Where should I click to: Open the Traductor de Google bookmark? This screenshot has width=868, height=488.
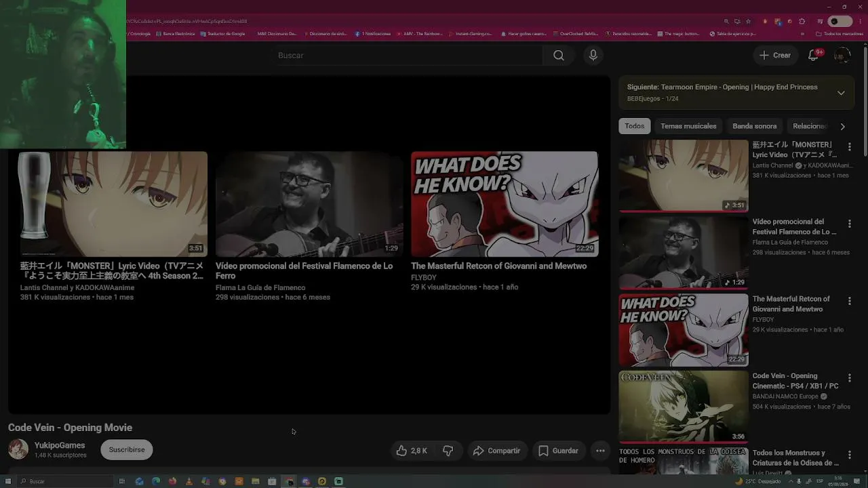(x=224, y=34)
